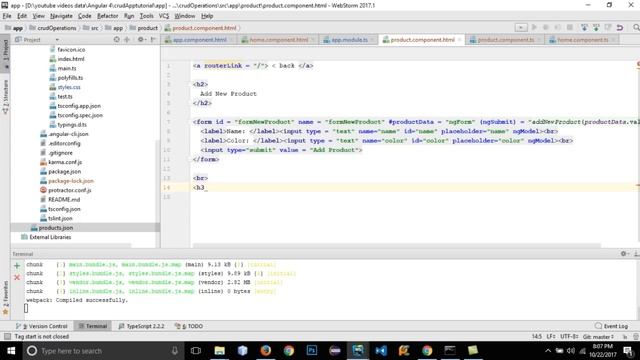Click the green Run play icon
The width and height of the screenshot is (640, 360).
pos(534,27)
